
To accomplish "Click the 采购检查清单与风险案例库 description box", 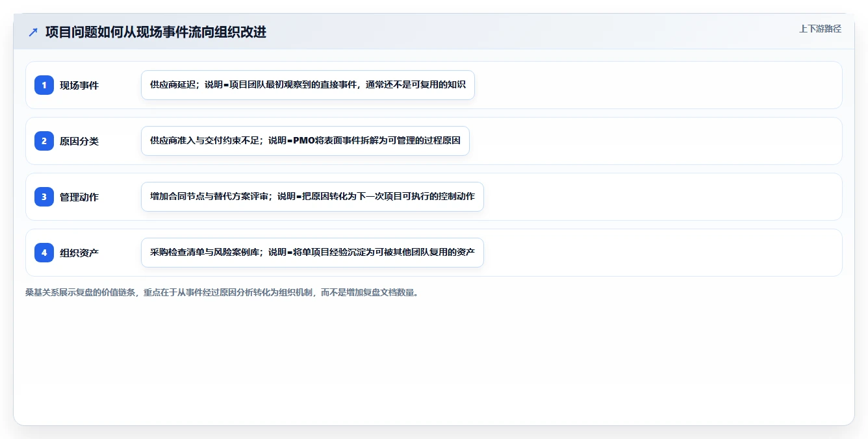I will [313, 253].
